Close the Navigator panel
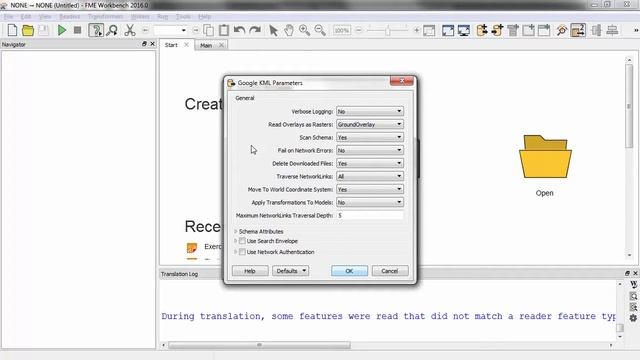The width and height of the screenshot is (640, 360). [152, 44]
